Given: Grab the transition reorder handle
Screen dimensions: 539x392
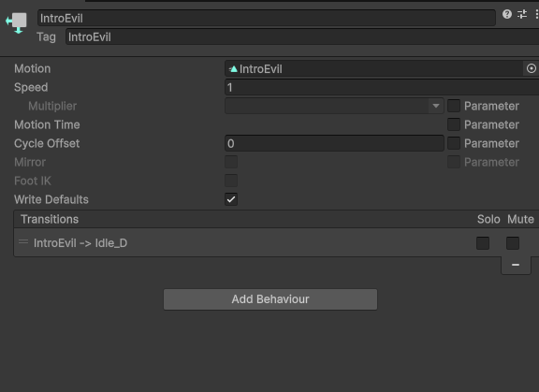Looking at the screenshot, I should point(23,242).
